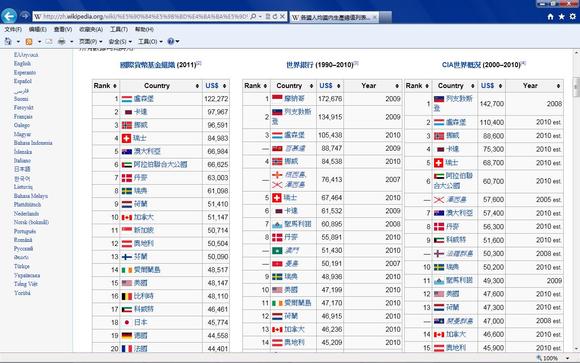Click the magnifier zoom icon in status bar

(539, 358)
